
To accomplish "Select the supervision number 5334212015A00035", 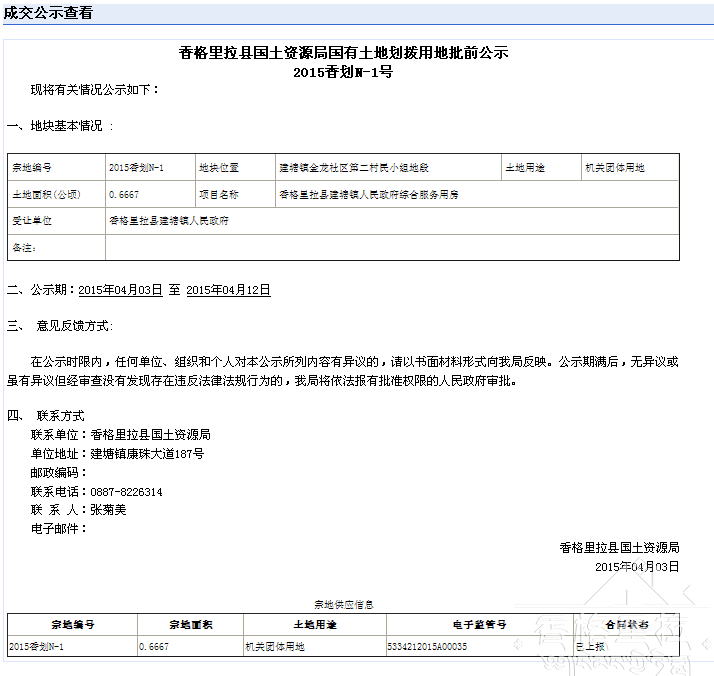I will click(x=427, y=647).
